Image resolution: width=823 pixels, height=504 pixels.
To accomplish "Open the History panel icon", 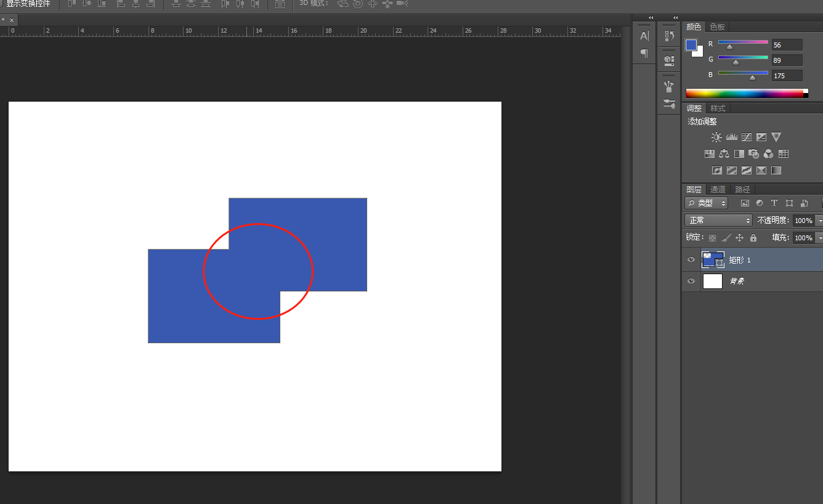I will pyautogui.click(x=669, y=36).
